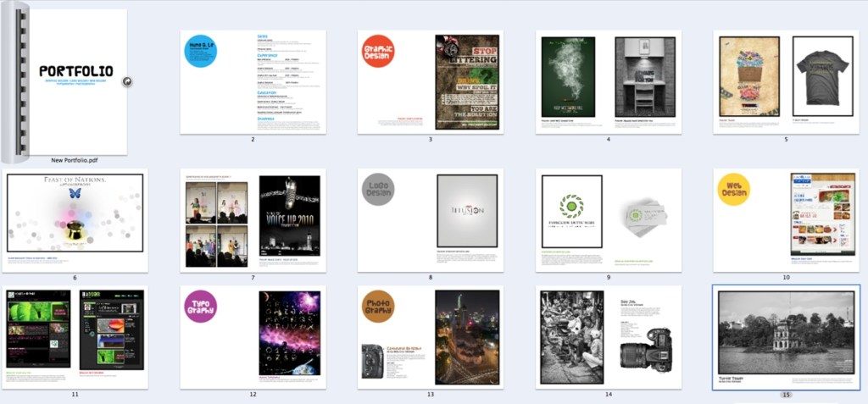Click the New Portfolio.pdf filename label
The image size is (868, 404).
(x=75, y=159)
